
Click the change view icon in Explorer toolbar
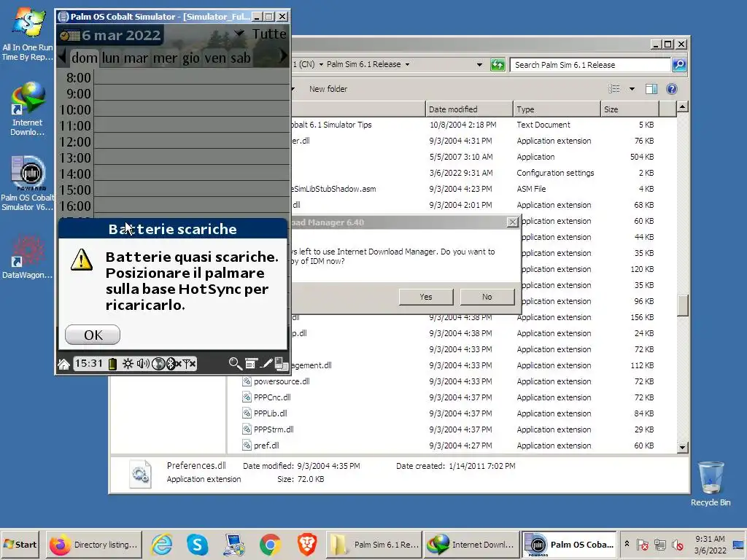(x=614, y=89)
